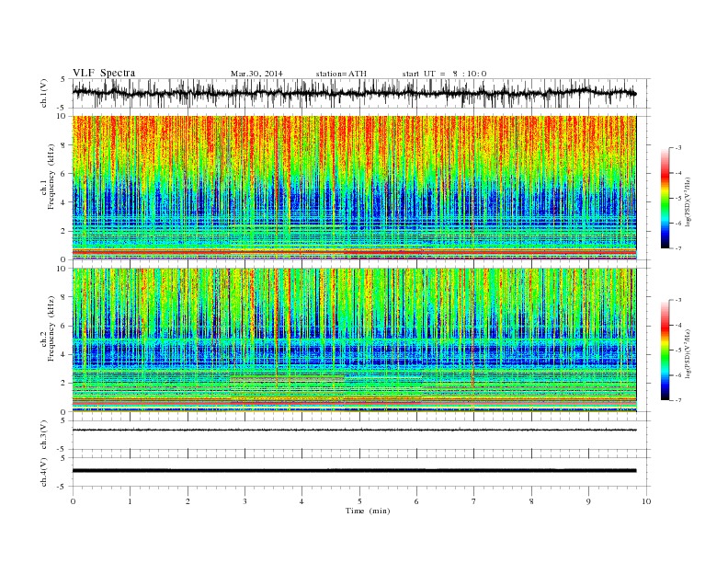Click the 4 tick on the time axis
The width and height of the screenshot is (728, 563).
[301, 501]
